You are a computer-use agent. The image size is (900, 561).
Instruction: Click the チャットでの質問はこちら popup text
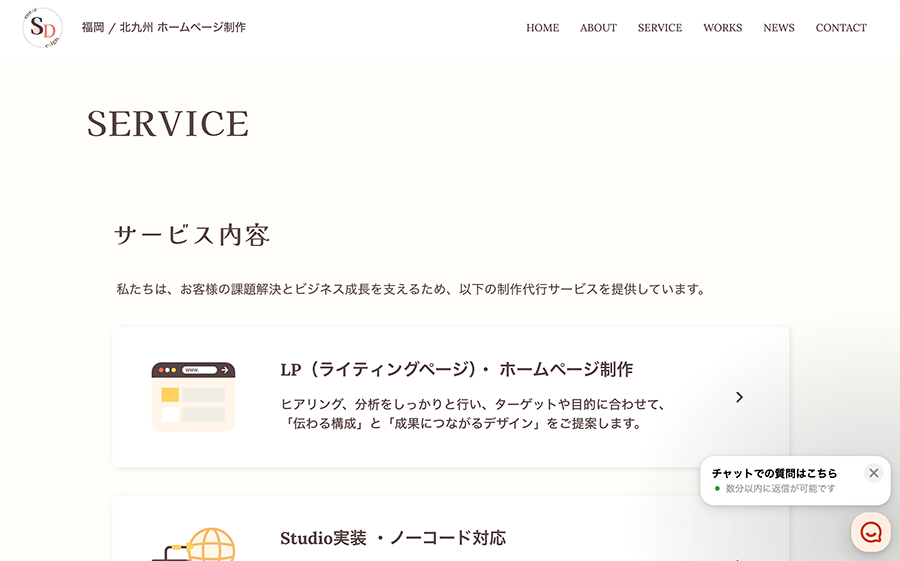tap(774, 473)
